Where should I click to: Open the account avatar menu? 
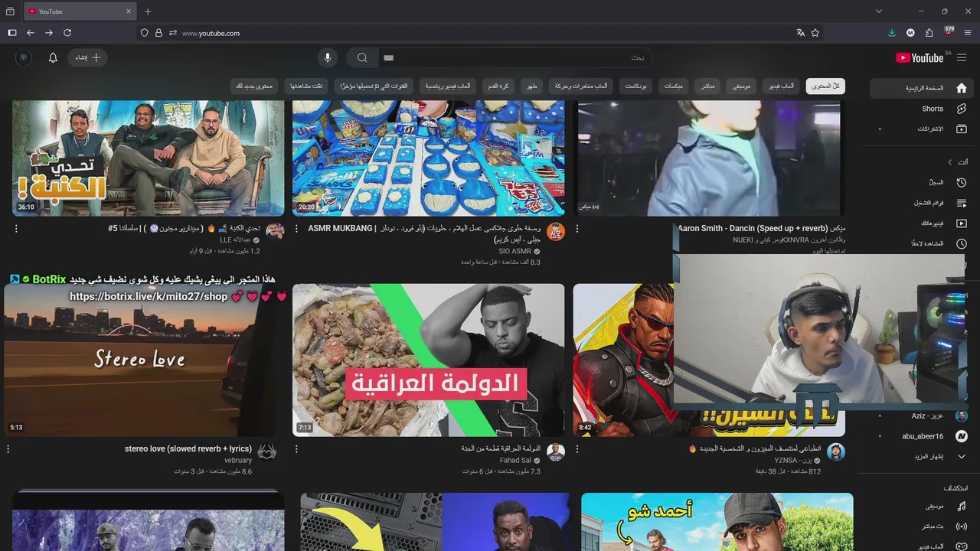coord(24,57)
